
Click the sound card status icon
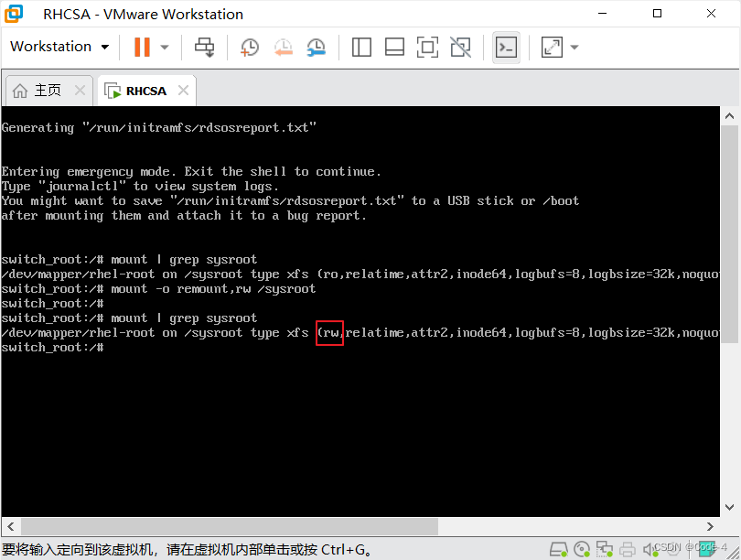[650, 549]
